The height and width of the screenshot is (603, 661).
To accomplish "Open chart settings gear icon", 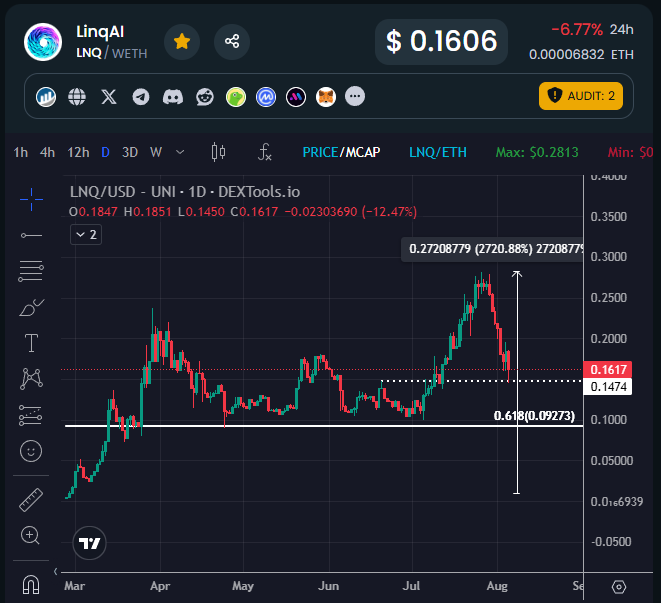I will [x=618, y=587].
